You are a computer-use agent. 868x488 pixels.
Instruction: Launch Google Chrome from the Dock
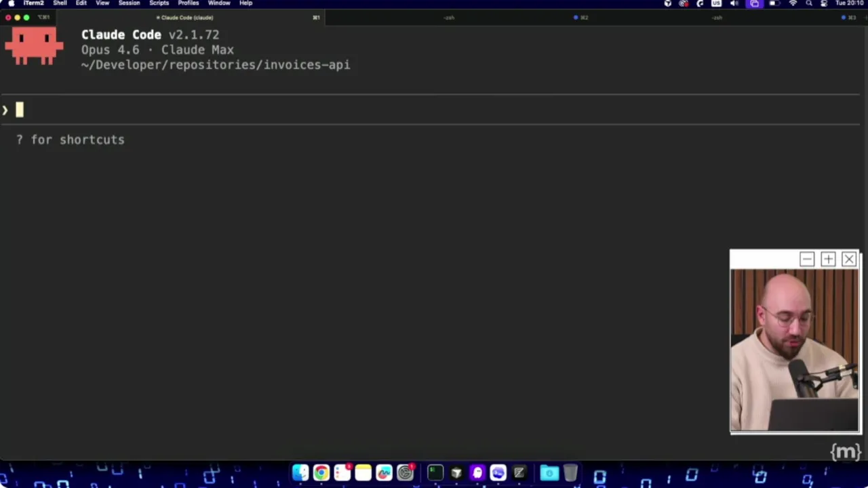click(321, 472)
